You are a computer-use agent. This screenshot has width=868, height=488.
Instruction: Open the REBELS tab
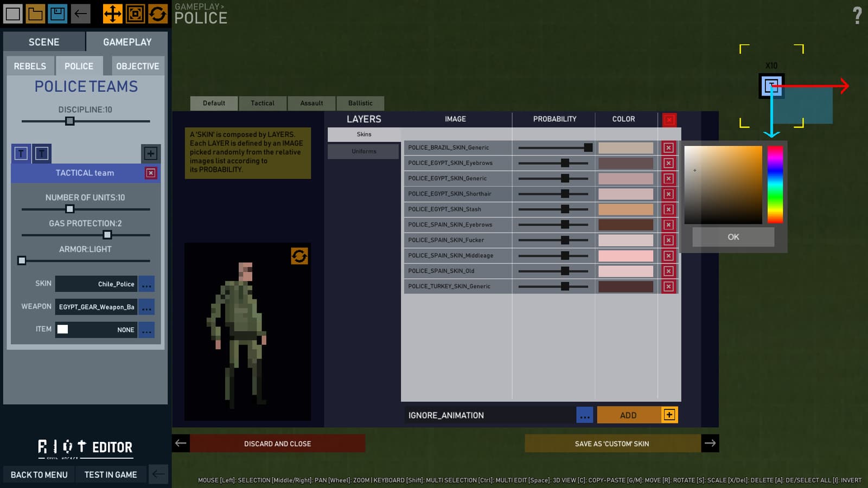pyautogui.click(x=30, y=66)
